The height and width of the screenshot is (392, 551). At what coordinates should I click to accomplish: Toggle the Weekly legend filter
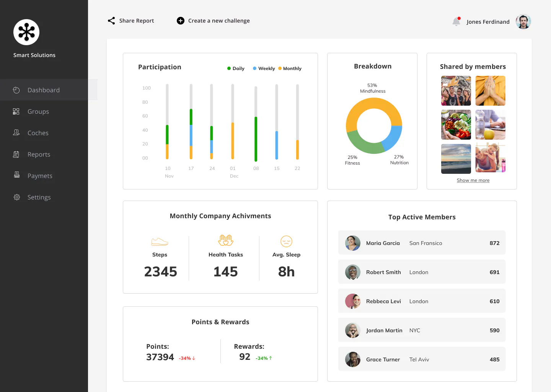(264, 69)
